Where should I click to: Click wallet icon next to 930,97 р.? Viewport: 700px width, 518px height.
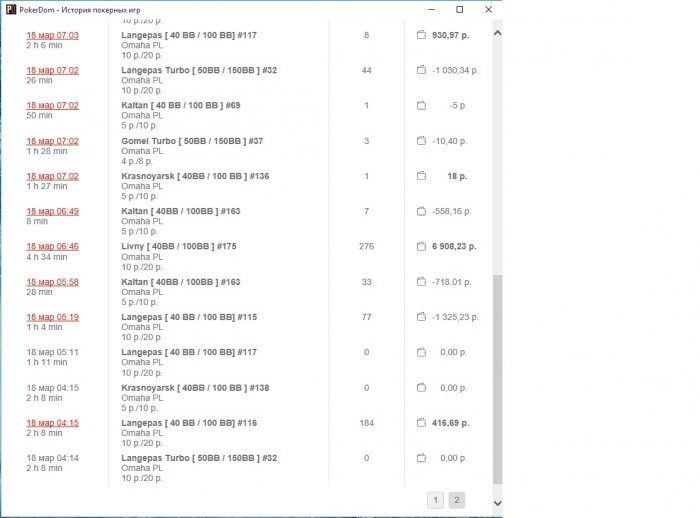tap(421, 35)
